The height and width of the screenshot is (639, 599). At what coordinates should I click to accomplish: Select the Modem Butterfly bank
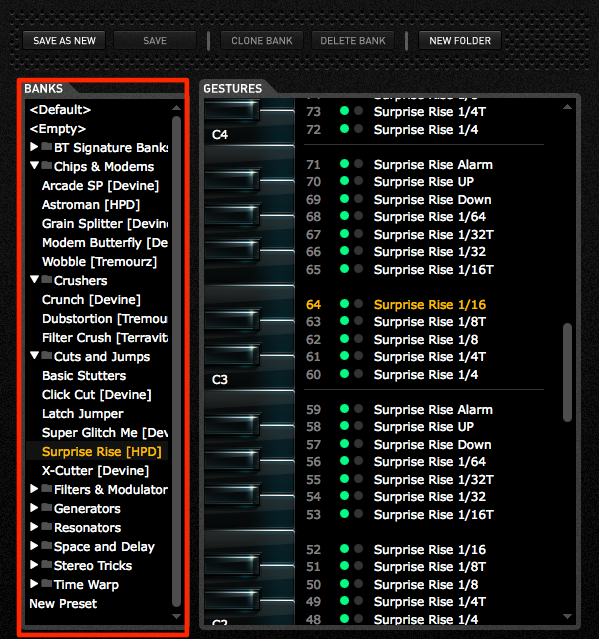(x=105, y=243)
